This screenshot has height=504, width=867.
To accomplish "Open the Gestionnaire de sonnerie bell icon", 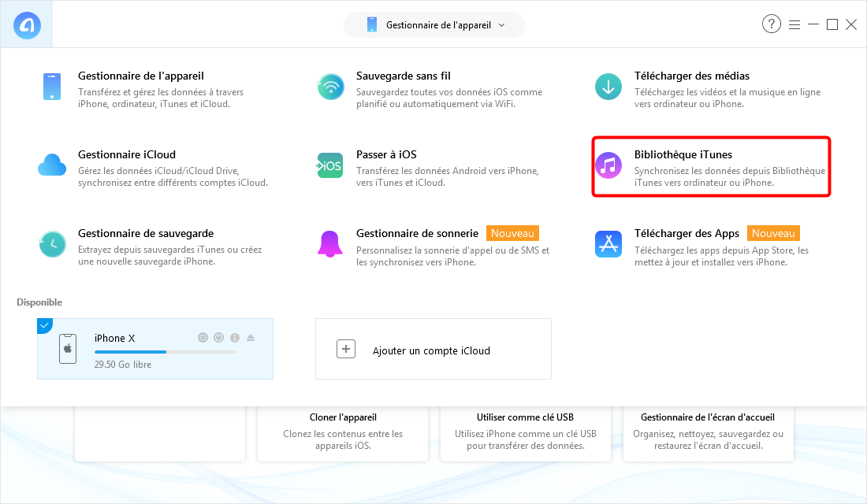I will pyautogui.click(x=330, y=244).
